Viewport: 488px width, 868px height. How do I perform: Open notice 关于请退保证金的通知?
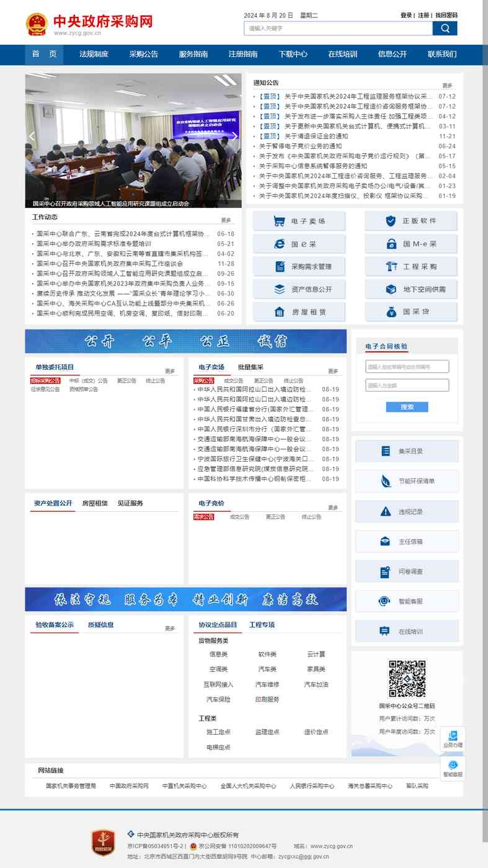click(316, 136)
